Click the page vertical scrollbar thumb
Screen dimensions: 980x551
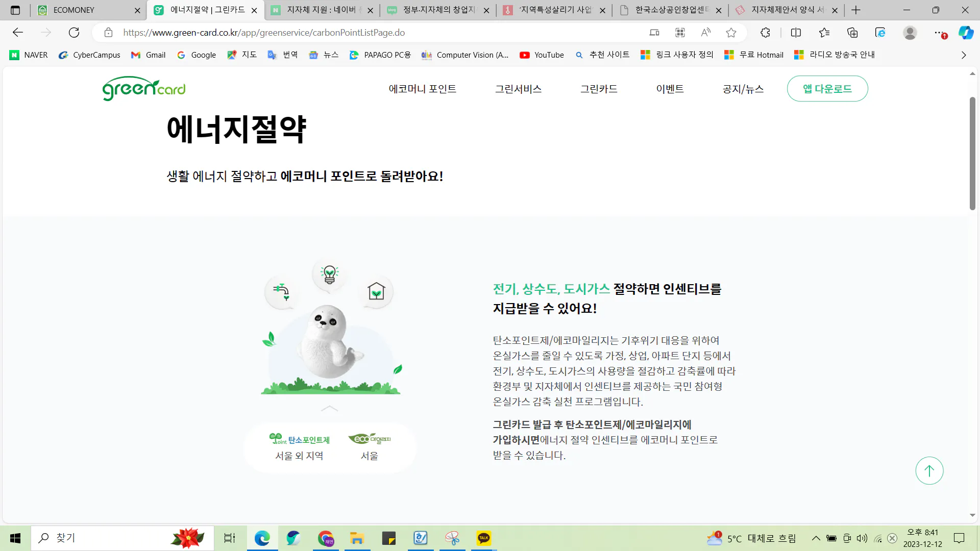click(972, 153)
